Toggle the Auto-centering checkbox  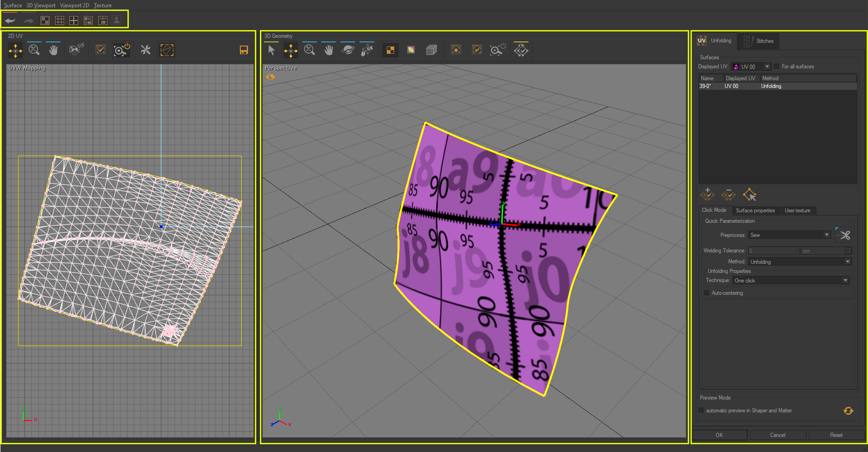(x=706, y=293)
